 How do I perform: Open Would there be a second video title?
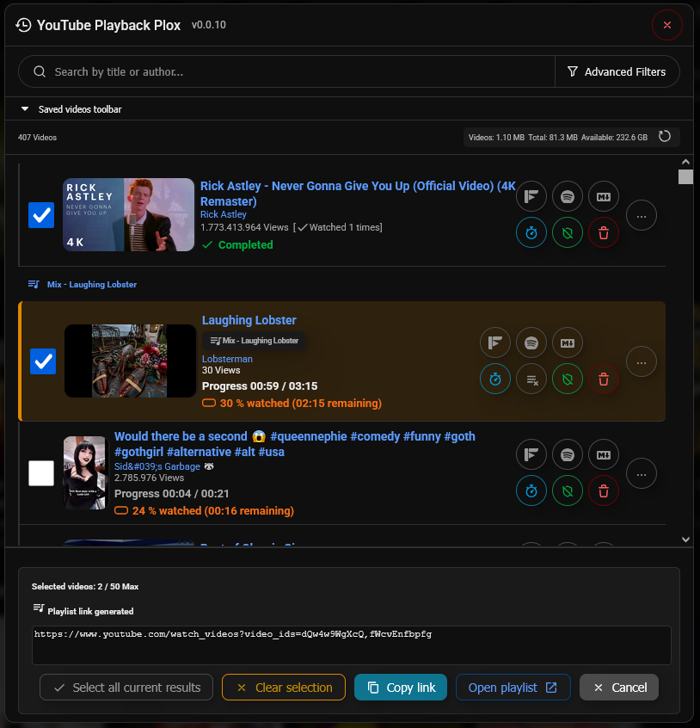(295, 444)
